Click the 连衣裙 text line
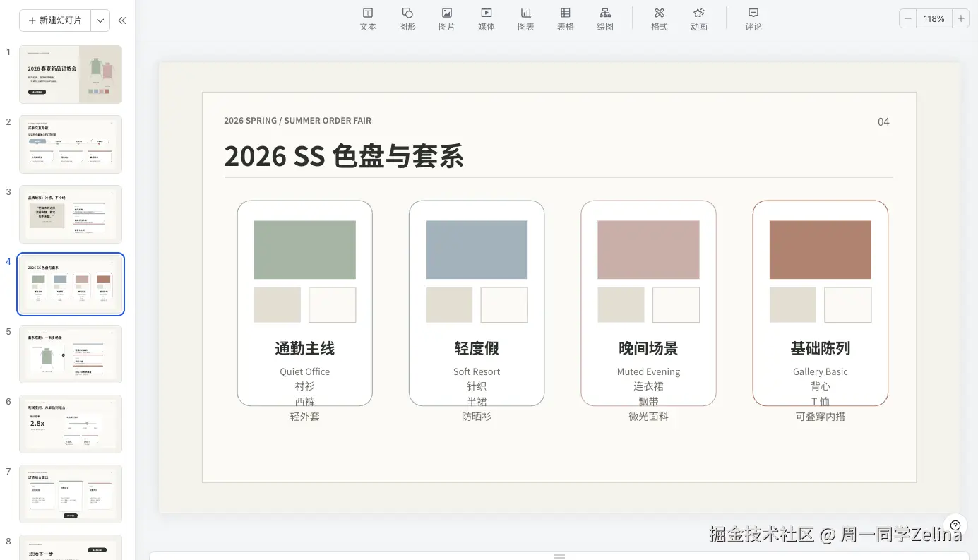978x560 pixels. point(648,386)
